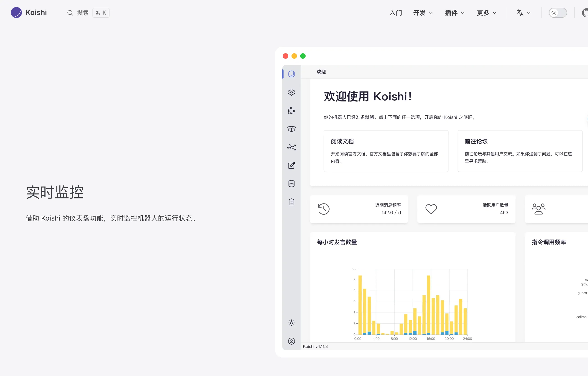Open the market box icon in sidebar
The height and width of the screenshot is (376, 588).
[291, 129]
